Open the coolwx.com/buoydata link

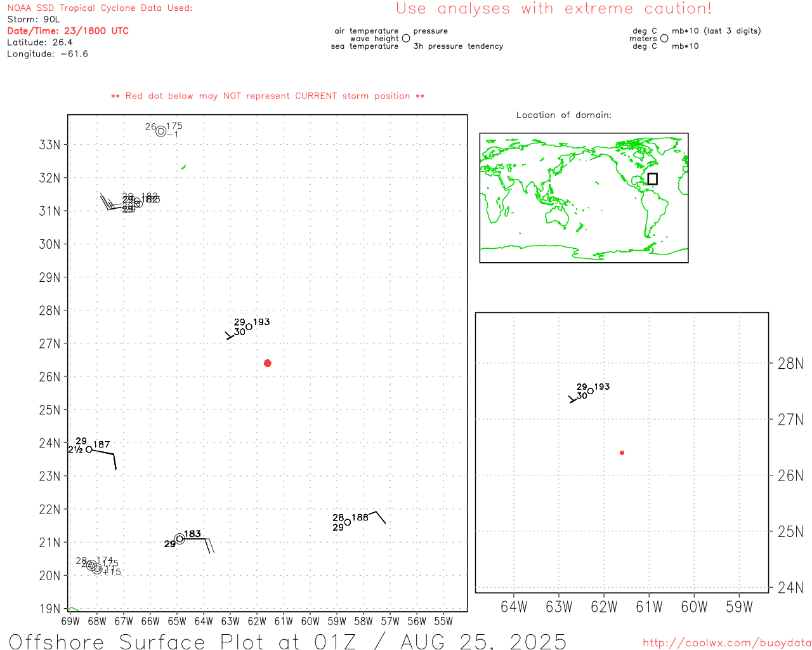pyautogui.click(x=727, y=643)
